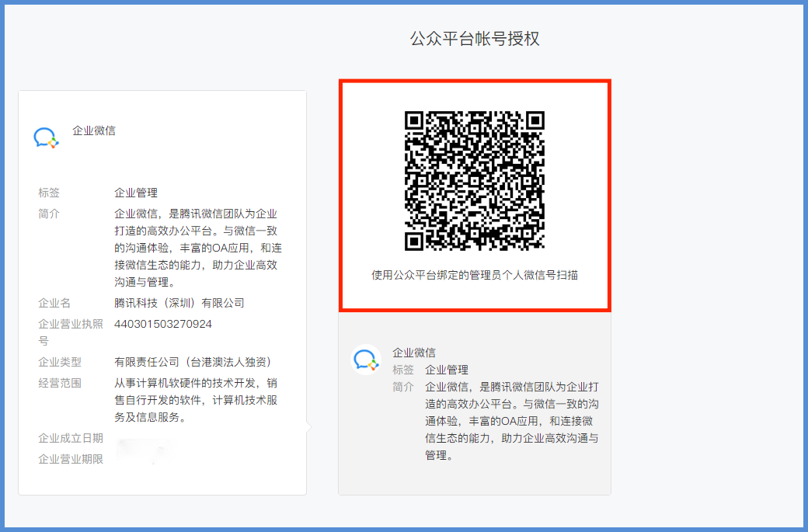Click the value 有限责任公司（台港澳法人独资）
The height and width of the screenshot is (532, 808).
[195, 362]
